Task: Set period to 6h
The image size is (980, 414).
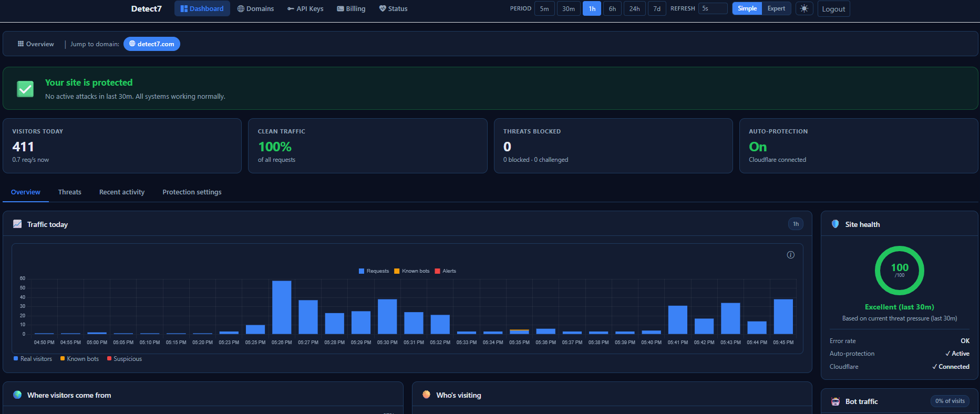Action: tap(612, 8)
